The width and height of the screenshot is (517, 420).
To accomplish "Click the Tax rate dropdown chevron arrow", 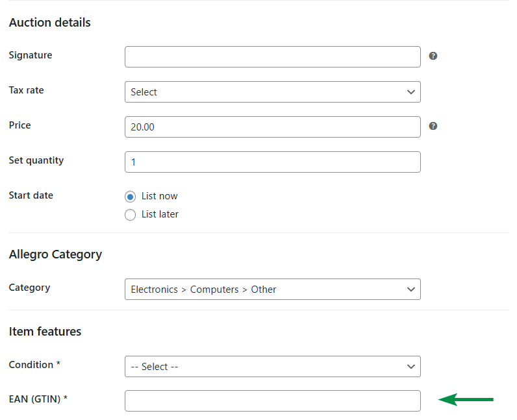I will (411, 92).
